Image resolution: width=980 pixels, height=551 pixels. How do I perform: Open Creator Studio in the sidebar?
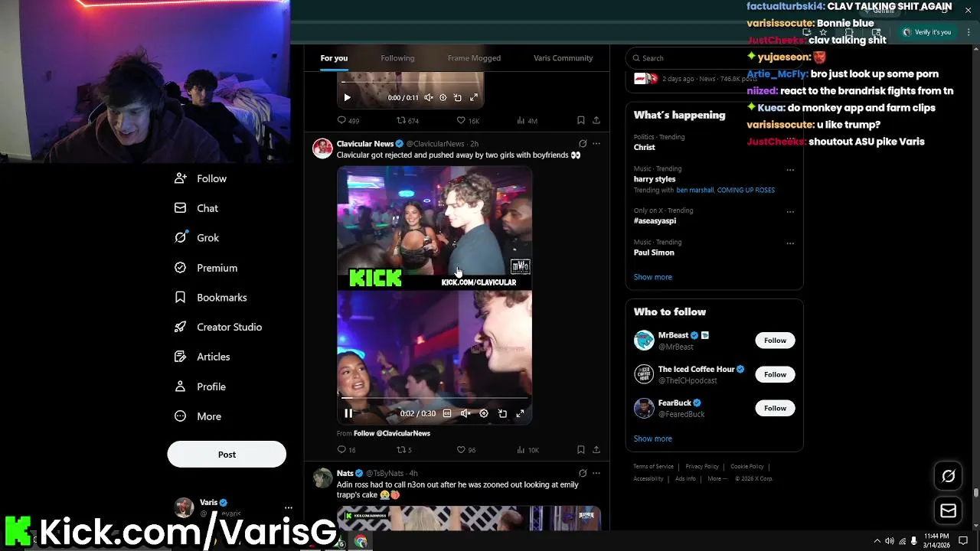click(218, 327)
